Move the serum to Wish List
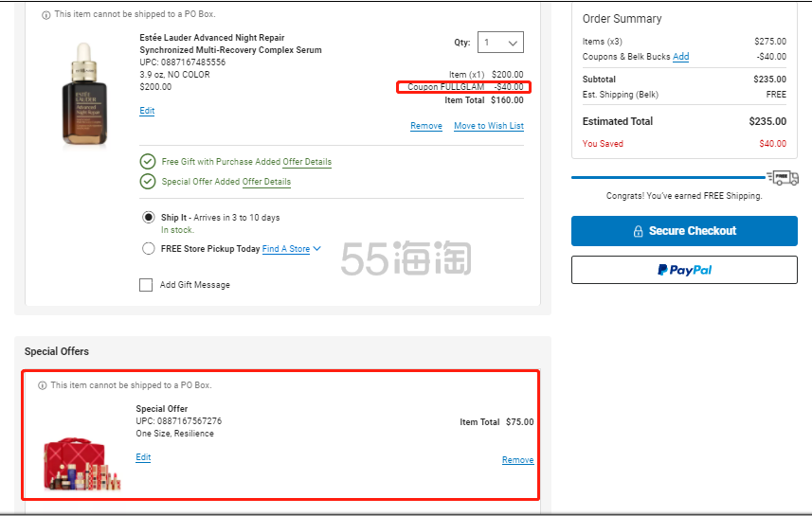Screen dimensions: 812x516 click(x=489, y=126)
